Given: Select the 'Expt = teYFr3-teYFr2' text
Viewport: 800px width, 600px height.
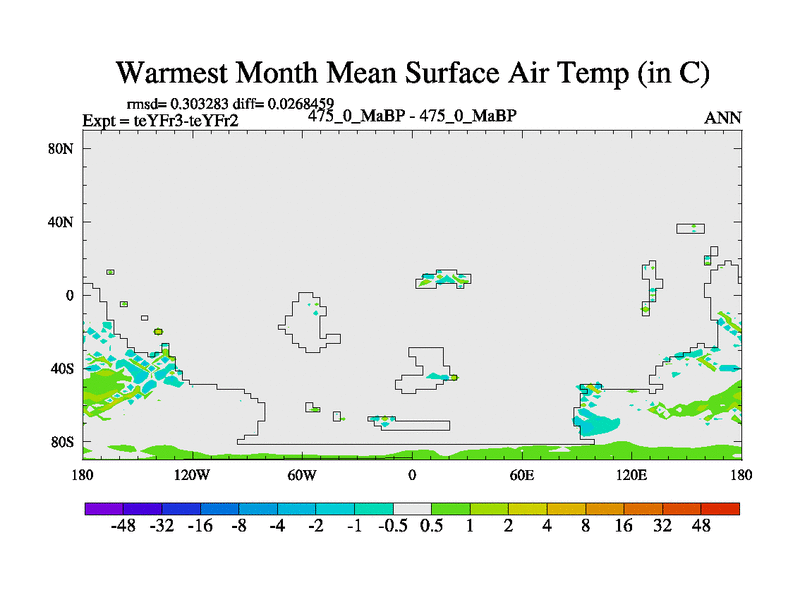Looking at the screenshot, I should tap(160, 120).
